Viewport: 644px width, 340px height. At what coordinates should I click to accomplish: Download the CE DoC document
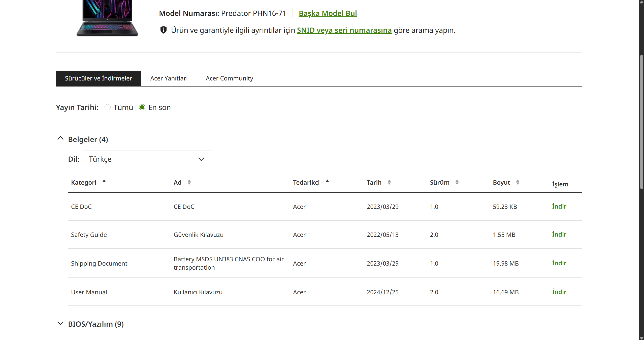tap(559, 207)
